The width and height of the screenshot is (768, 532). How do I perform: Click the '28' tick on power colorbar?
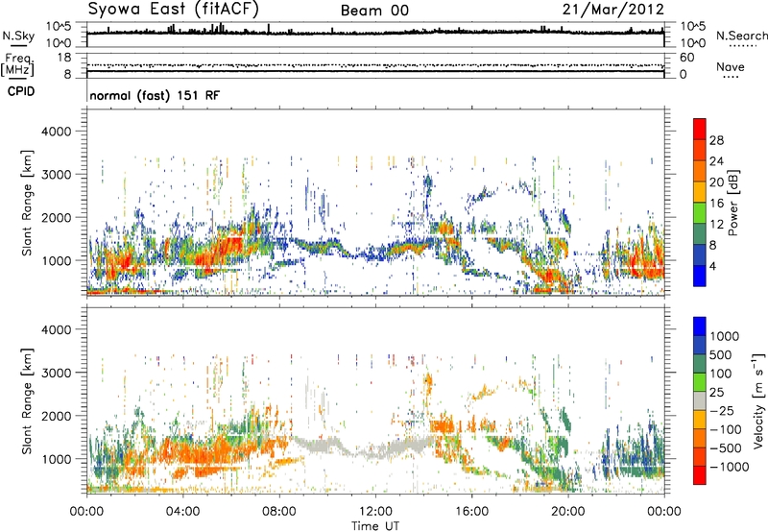pos(716,140)
